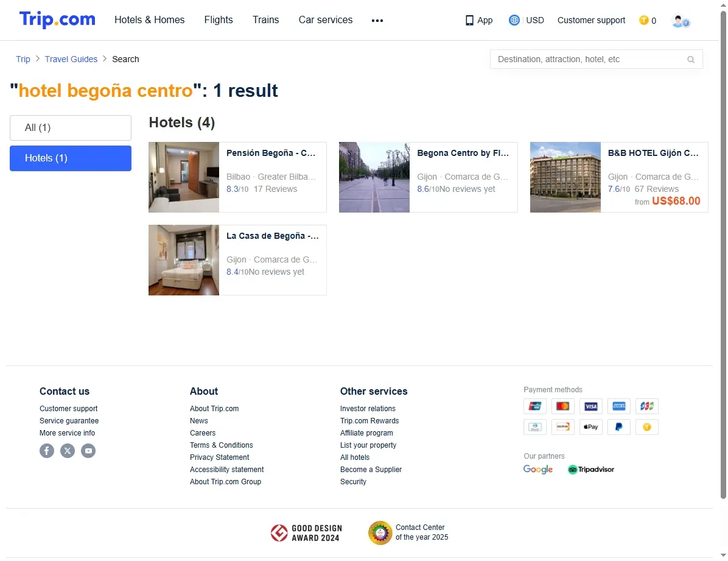This screenshot has width=728, height=561.
Task: Open B&B HOTEL Gijón thumbnail image
Action: click(x=565, y=177)
